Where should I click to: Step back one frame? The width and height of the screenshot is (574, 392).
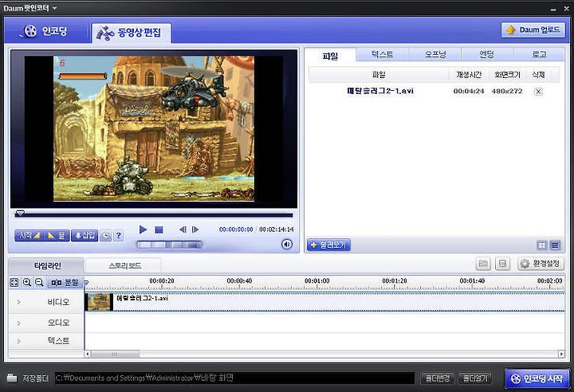click(x=183, y=229)
